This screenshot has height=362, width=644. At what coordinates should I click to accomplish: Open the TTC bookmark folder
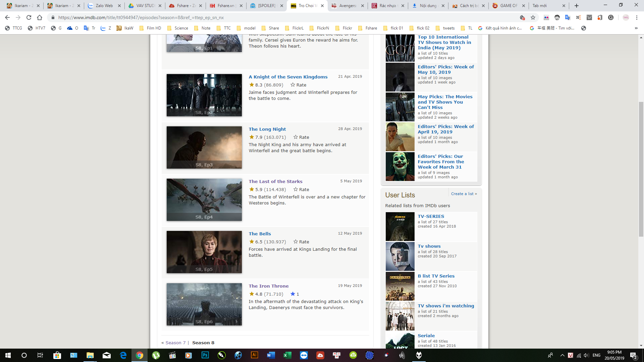[x=224, y=28]
